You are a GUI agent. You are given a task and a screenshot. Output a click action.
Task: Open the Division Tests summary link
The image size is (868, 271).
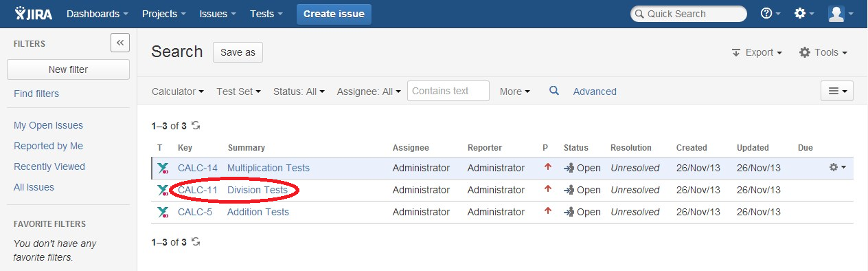[258, 190]
